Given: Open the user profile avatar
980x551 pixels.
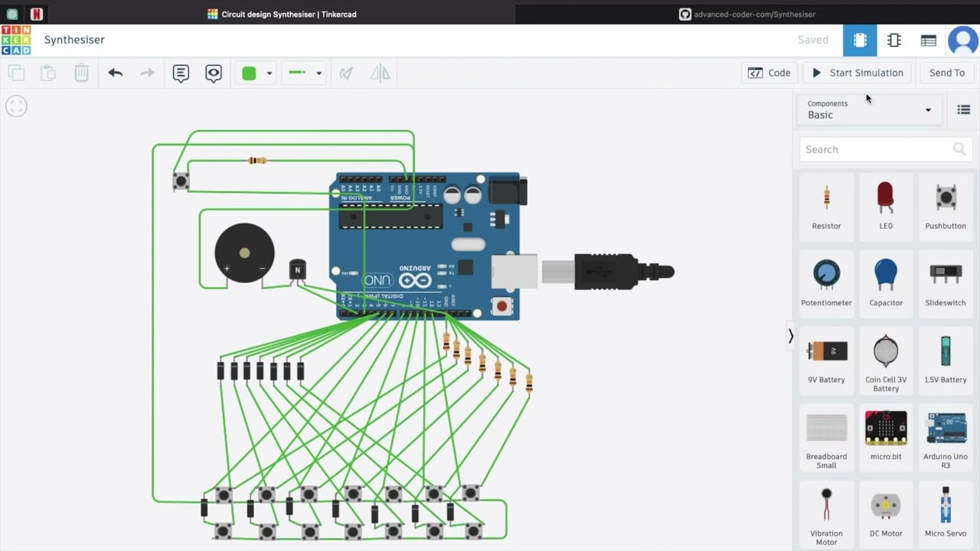Looking at the screenshot, I should click(962, 40).
